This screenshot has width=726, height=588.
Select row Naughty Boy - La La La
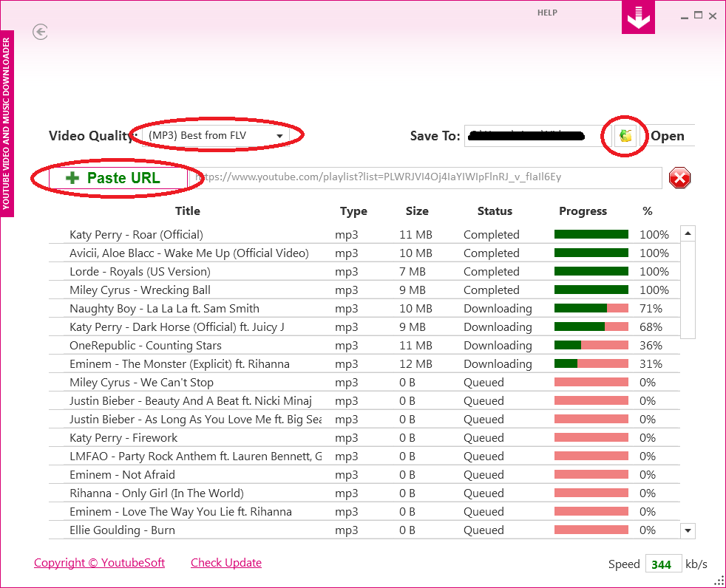(x=364, y=309)
